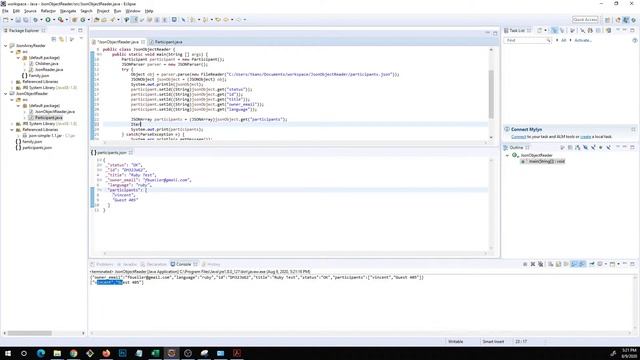Click the Pin Console icon
Image resolution: width=640 pixels, height=360 pixels.
pos(592,264)
